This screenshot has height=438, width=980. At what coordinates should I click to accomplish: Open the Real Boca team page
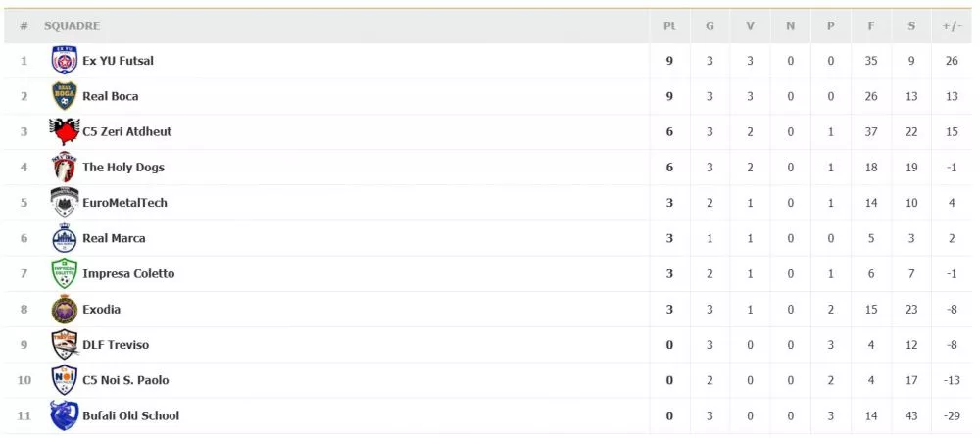[111, 96]
